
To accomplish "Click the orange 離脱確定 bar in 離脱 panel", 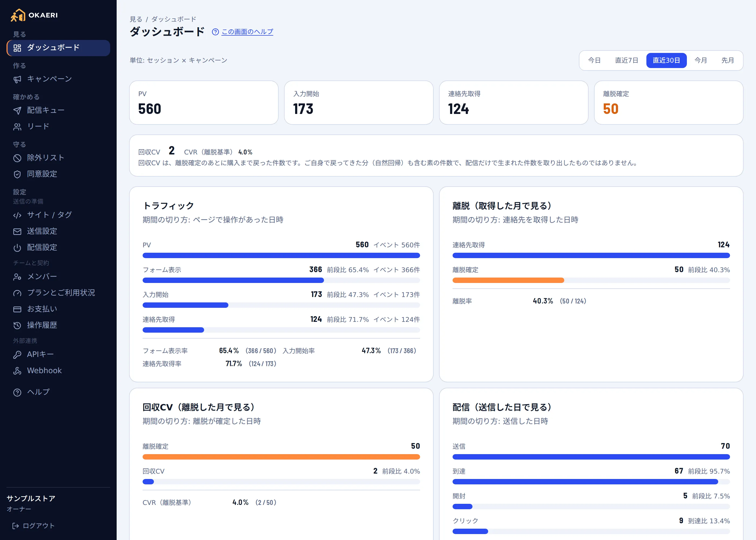I will (508, 280).
